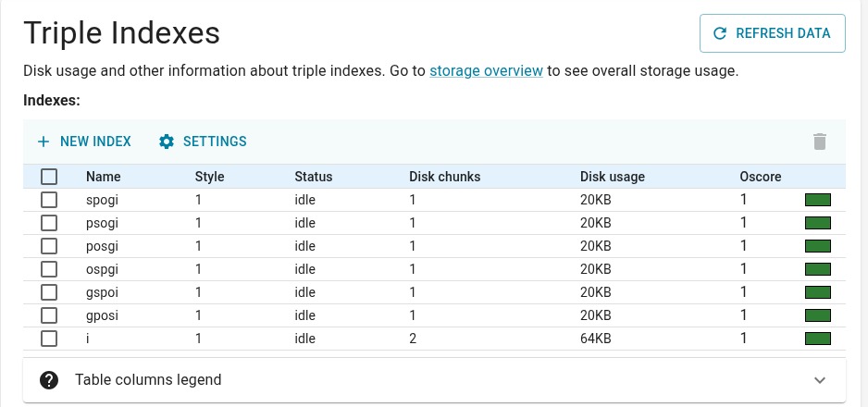
Task: Click the 64KB disk usage value
Action: (596, 339)
